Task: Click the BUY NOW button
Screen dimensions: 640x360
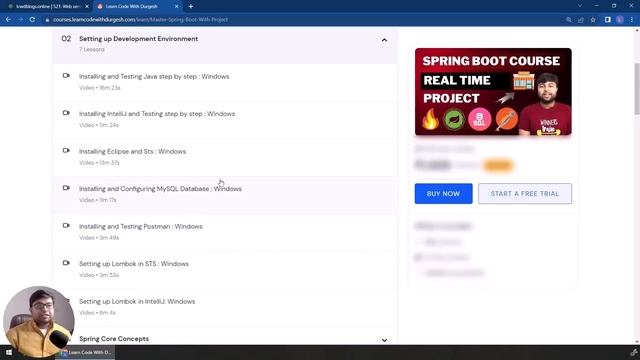Action: 443,194
